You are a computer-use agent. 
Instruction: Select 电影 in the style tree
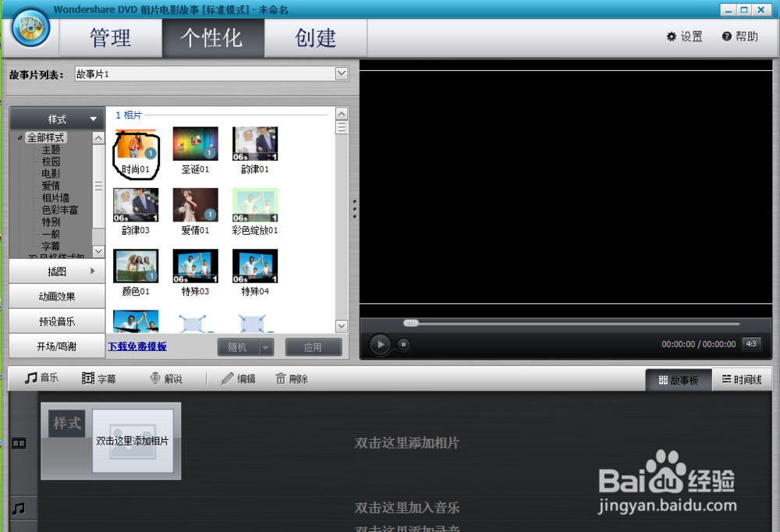pyautogui.click(x=51, y=174)
